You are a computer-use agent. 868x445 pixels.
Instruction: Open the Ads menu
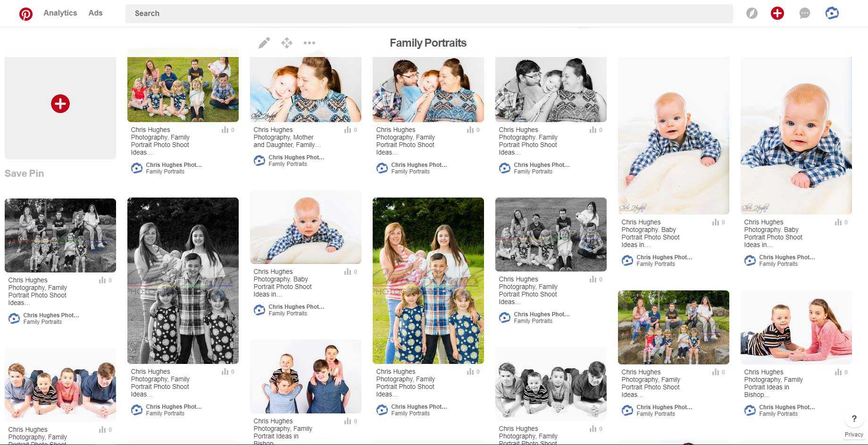click(95, 13)
